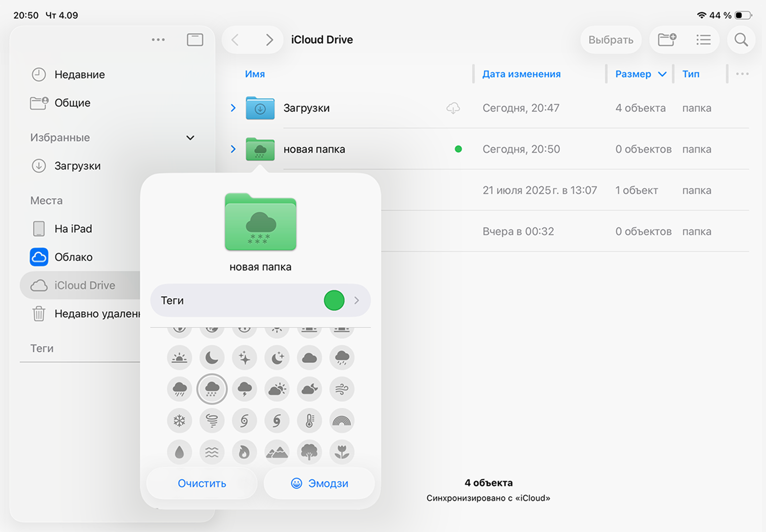Screen dimensions: 766x532
Task: Pick the flame symbol in the grid
Action: tap(244, 452)
